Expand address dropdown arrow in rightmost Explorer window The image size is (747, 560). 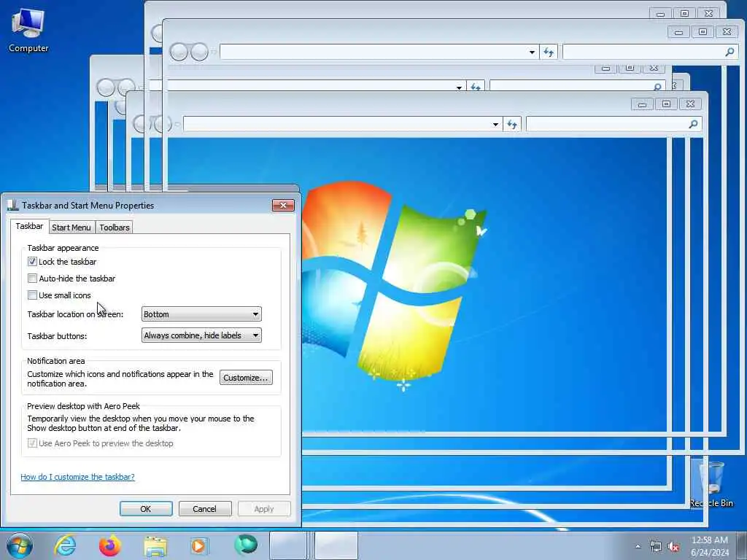[532, 52]
